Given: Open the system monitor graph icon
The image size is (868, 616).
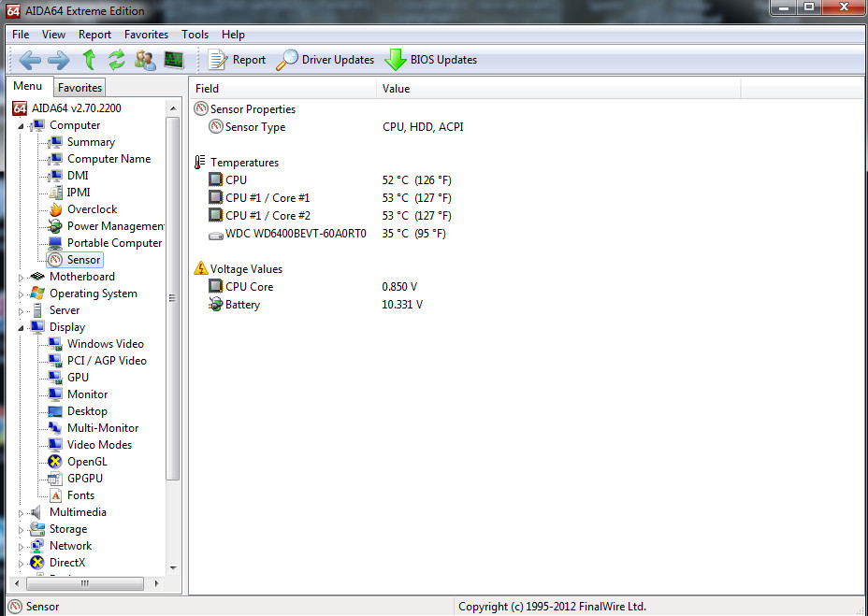Looking at the screenshot, I should click(174, 59).
